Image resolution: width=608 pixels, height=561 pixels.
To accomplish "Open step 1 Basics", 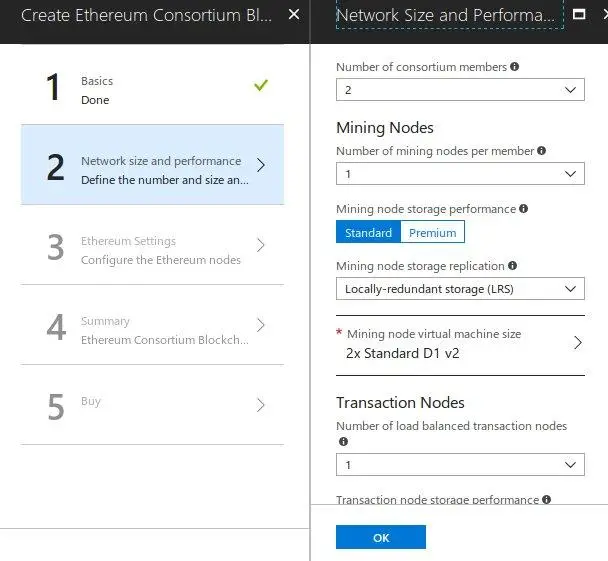I will tap(152, 90).
